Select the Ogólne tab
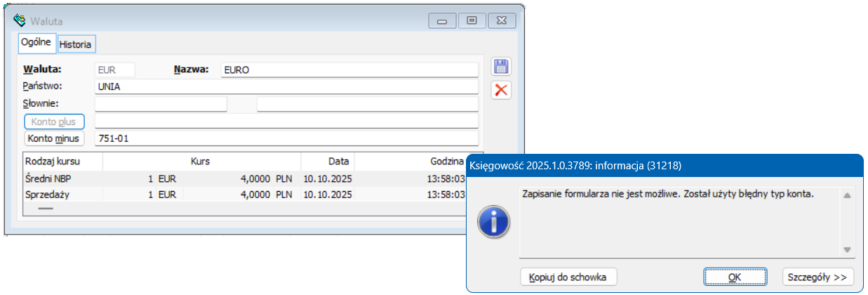 point(37,43)
